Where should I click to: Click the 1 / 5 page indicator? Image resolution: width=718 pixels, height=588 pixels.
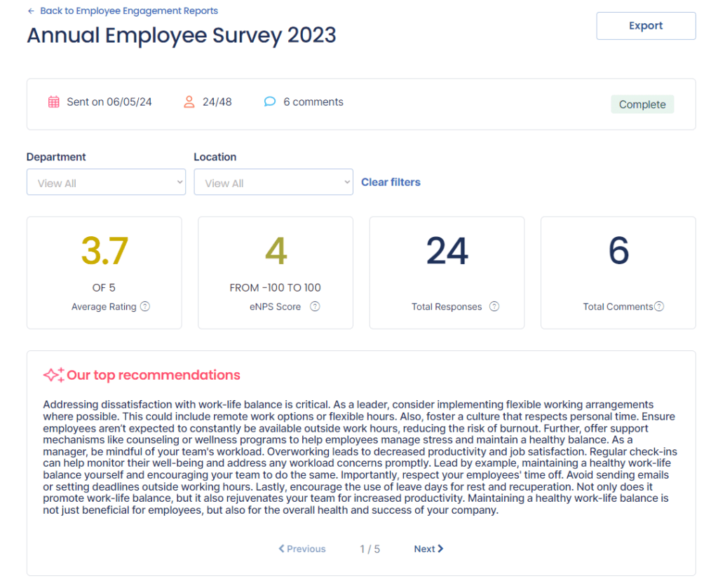coord(370,549)
